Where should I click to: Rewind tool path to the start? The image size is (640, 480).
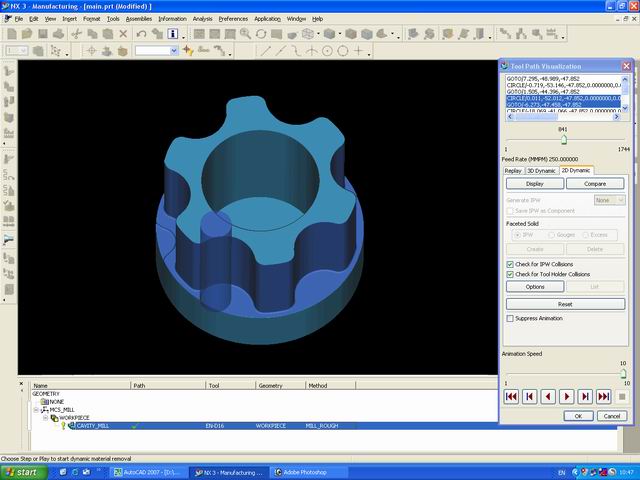[511, 397]
